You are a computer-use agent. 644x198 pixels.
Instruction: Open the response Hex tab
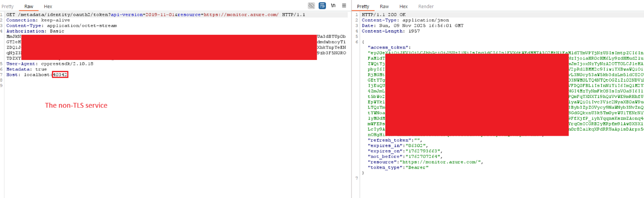coord(403,7)
